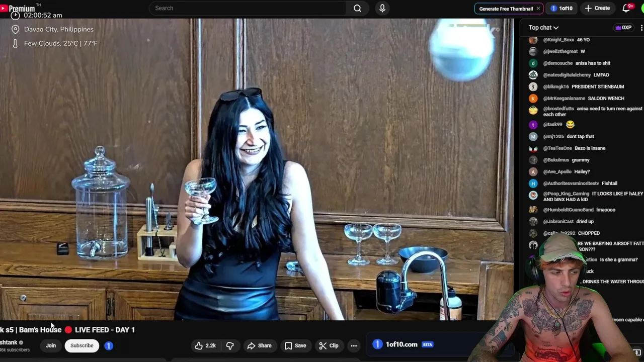644x362 pixels.
Task: Click username @JabroniCast in chat
Action: [x=558, y=221]
